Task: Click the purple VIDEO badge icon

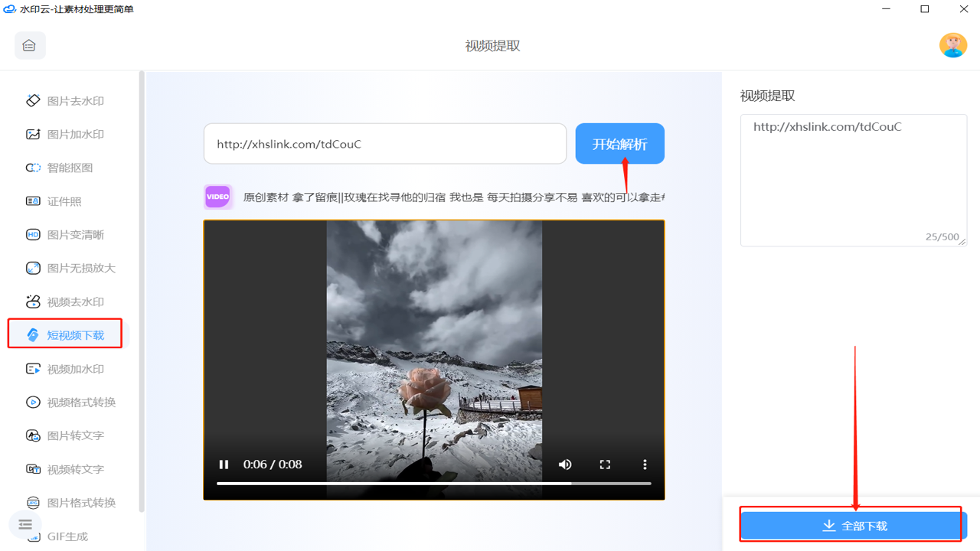Action: point(218,197)
